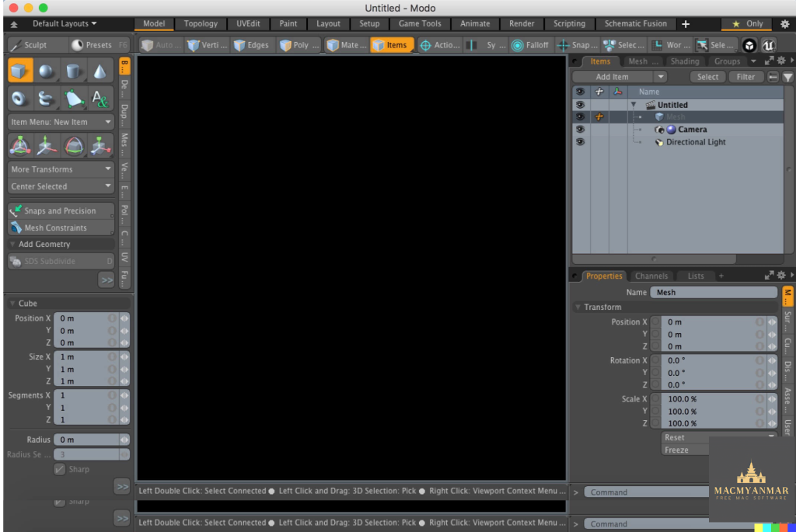
Task: Toggle keyframe dot for Rotation X
Action: coord(655,360)
